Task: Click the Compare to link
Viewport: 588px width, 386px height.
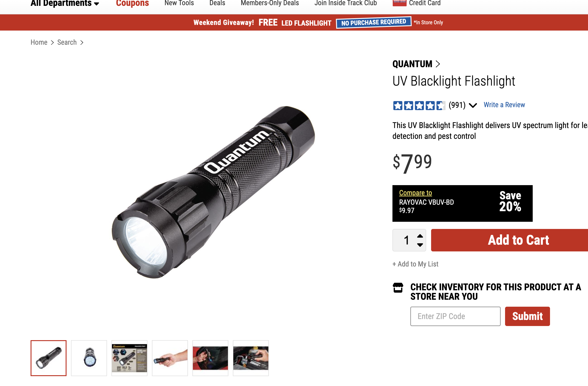Action: [415, 193]
